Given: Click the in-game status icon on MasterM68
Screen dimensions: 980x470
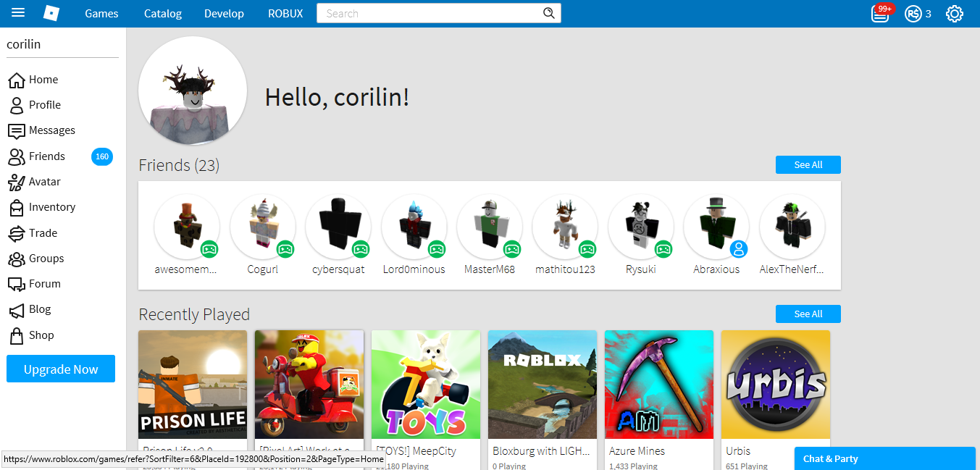Looking at the screenshot, I should pyautogui.click(x=512, y=249).
